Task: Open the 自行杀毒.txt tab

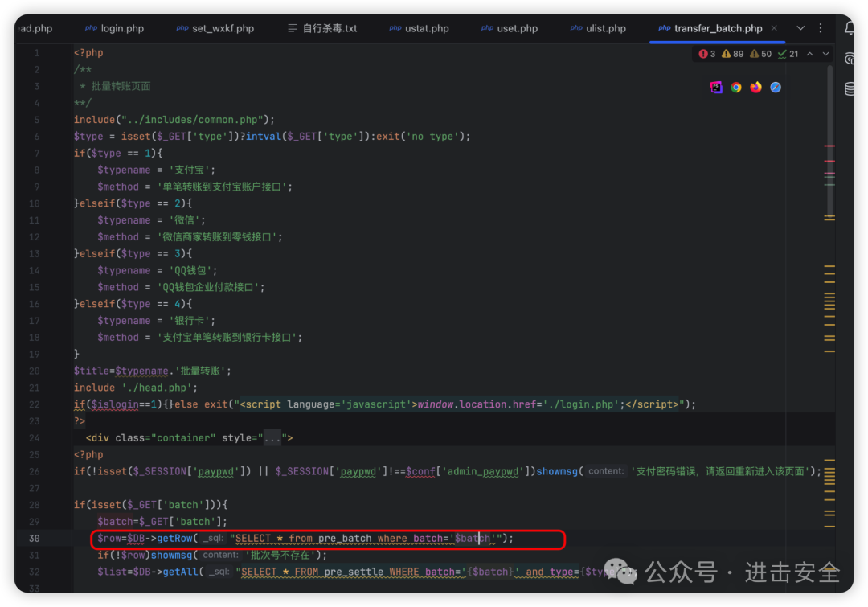Action: [322, 28]
